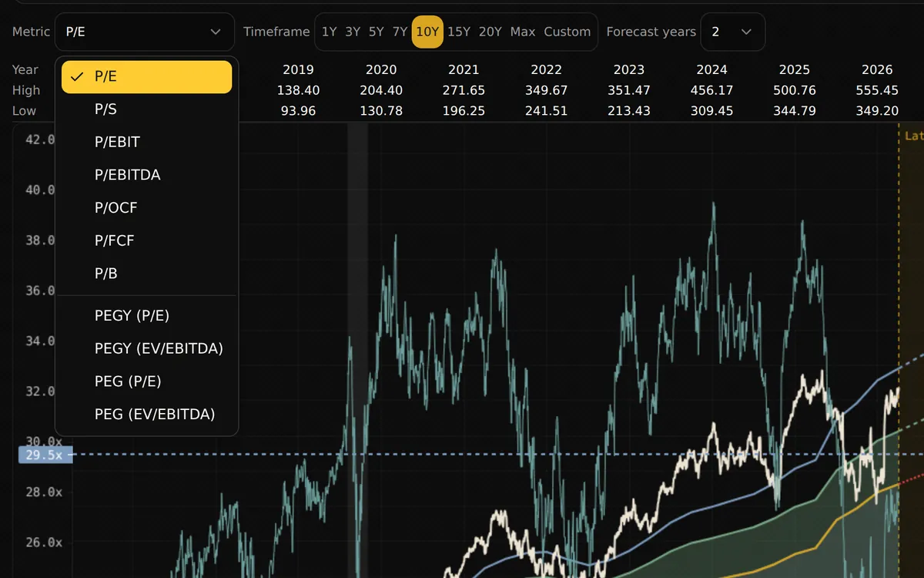Select PEG (P/E) option
Image resolution: width=924 pixels, height=578 pixels.
[147, 381]
